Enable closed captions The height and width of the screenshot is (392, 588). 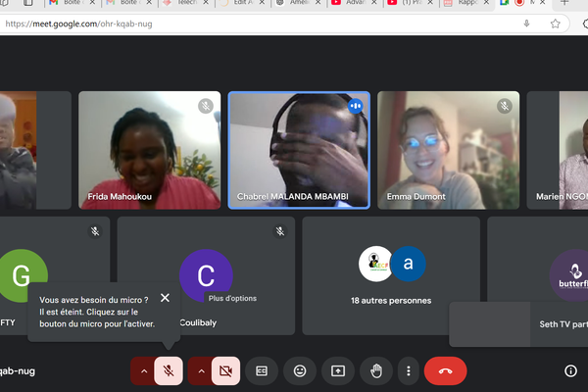click(x=262, y=371)
